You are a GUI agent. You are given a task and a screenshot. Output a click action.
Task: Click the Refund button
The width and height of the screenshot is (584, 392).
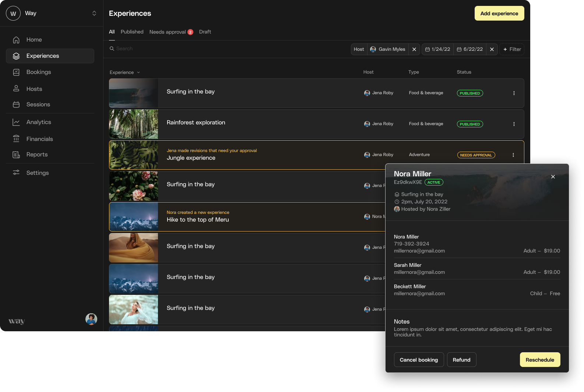[462, 360]
